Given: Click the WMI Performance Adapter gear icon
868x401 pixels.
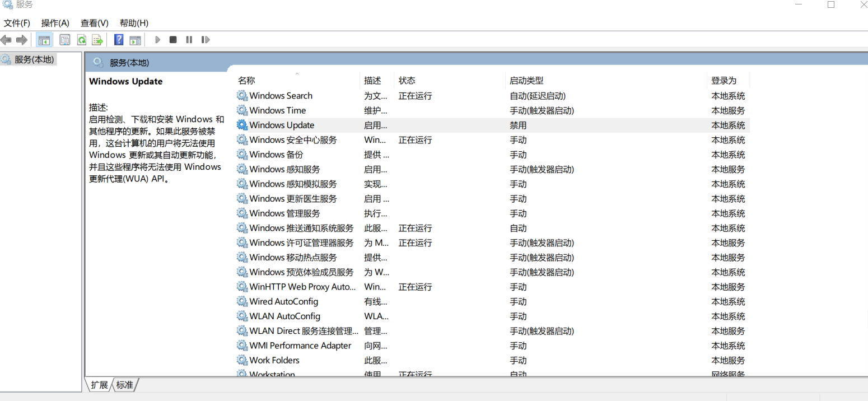Looking at the screenshot, I should [x=242, y=346].
